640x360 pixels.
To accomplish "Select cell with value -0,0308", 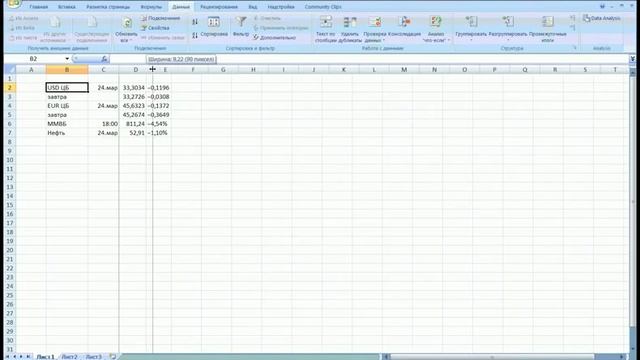I will click(x=159, y=97).
